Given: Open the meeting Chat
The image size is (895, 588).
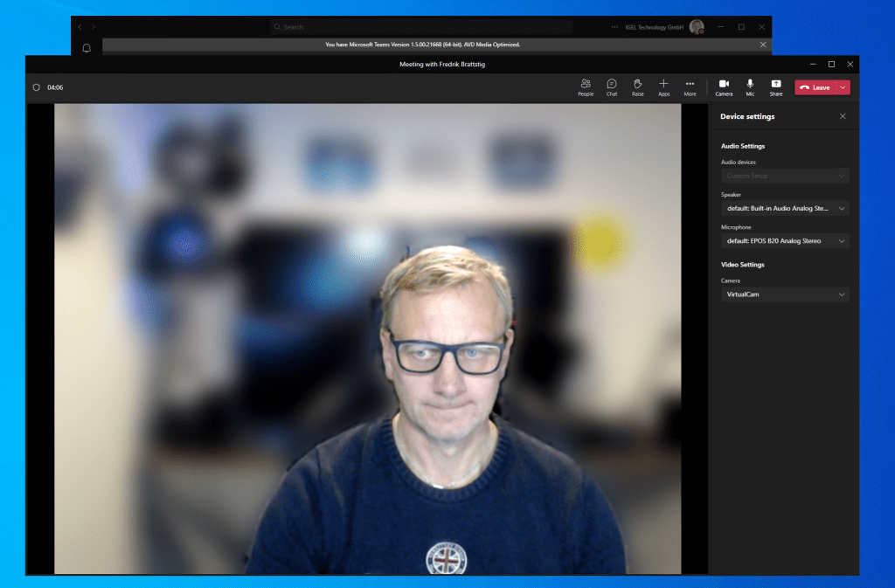Looking at the screenshot, I should pyautogui.click(x=612, y=86).
